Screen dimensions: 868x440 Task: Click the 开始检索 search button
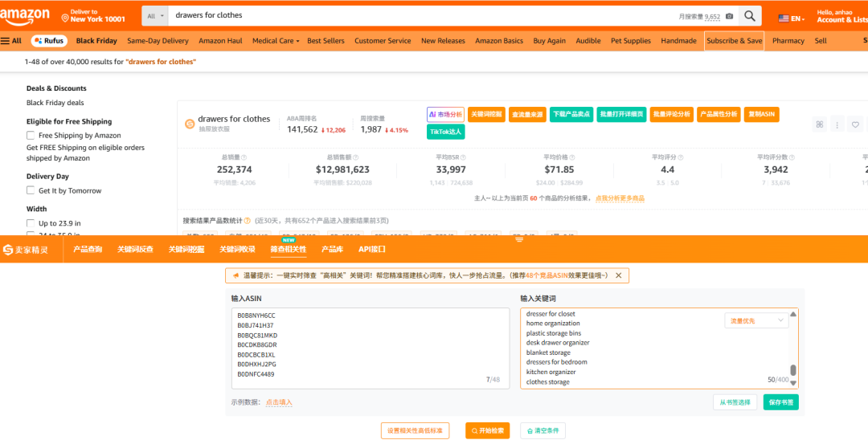tap(487, 430)
